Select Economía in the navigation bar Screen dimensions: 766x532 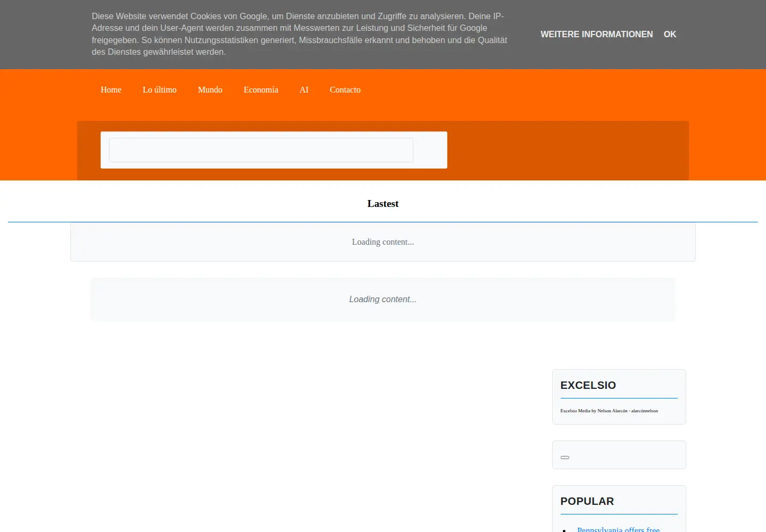[261, 90]
